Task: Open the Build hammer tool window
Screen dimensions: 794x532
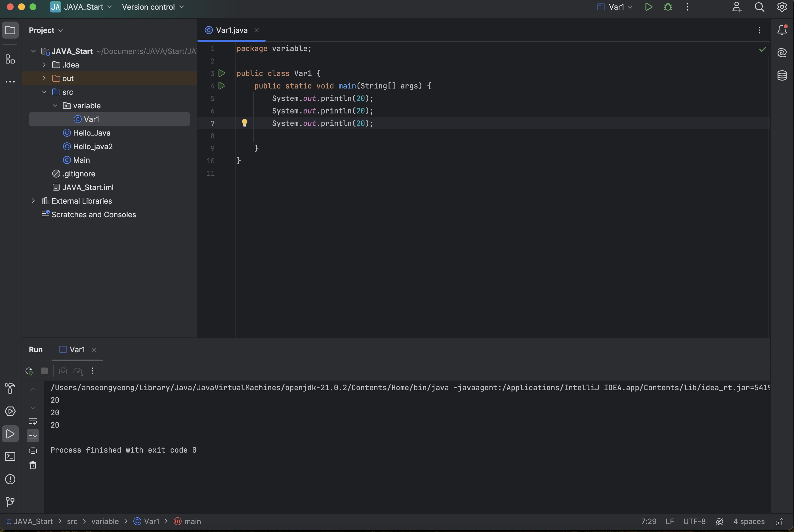Action: (x=10, y=389)
